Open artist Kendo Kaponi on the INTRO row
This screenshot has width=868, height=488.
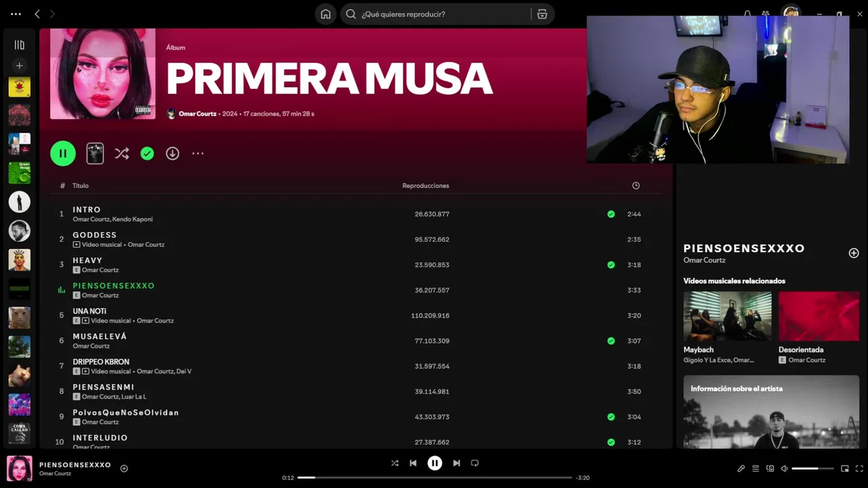[x=132, y=219]
